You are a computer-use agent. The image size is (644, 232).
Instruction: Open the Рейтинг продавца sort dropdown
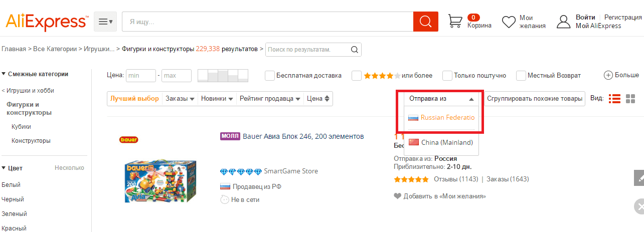click(270, 99)
